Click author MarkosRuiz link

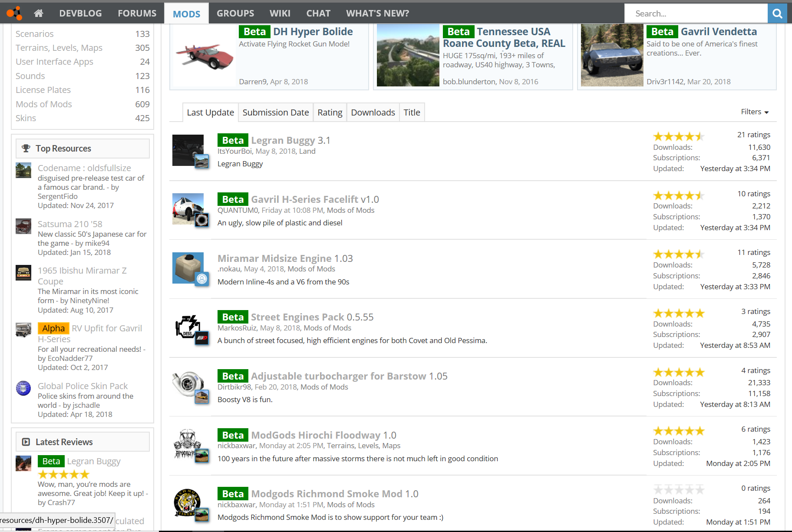(237, 328)
